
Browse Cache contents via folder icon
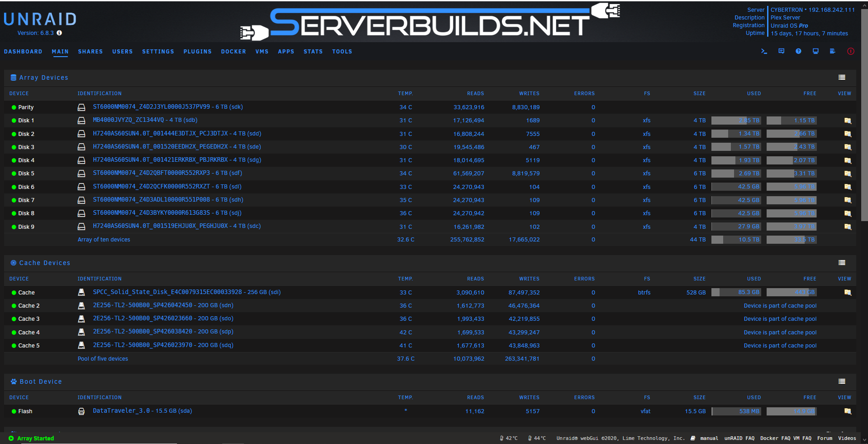point(848,293)
